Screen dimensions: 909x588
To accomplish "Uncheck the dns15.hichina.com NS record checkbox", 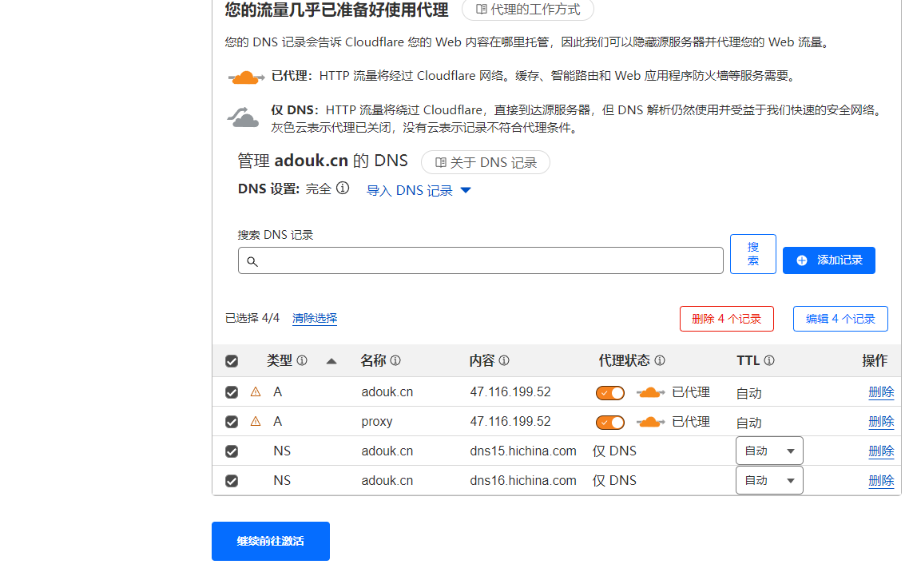I will (x=232, y=451).
